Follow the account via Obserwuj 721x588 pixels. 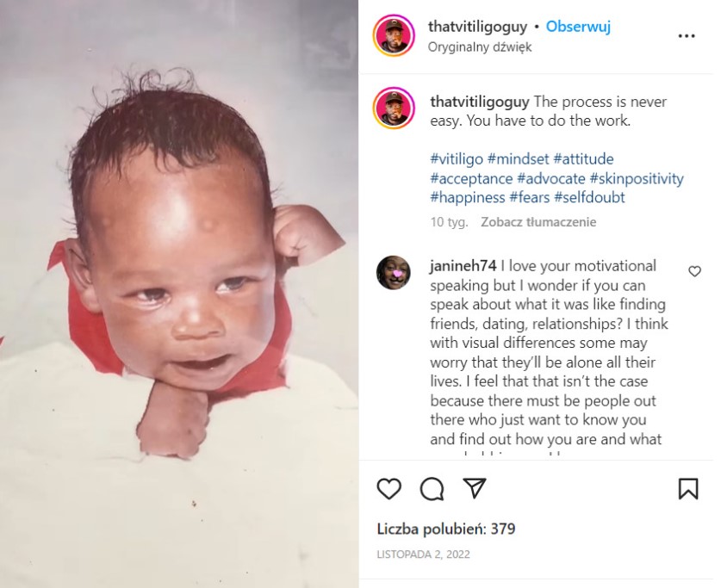point(578,27)
